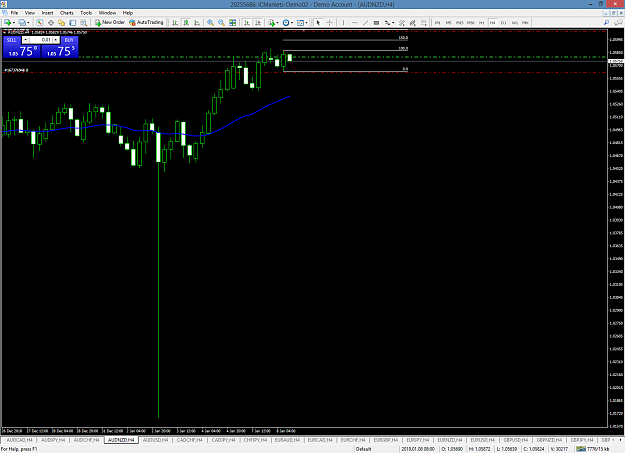This screenshot has width=625, height=453.
Task: Increase the trade volume with up arrow
Action: 56,40
